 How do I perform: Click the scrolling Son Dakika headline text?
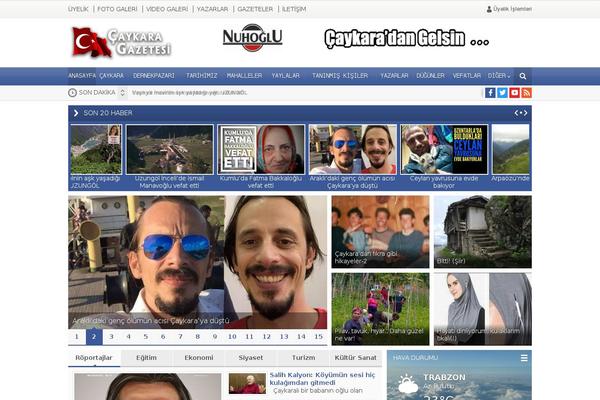[x=189, y=93]
